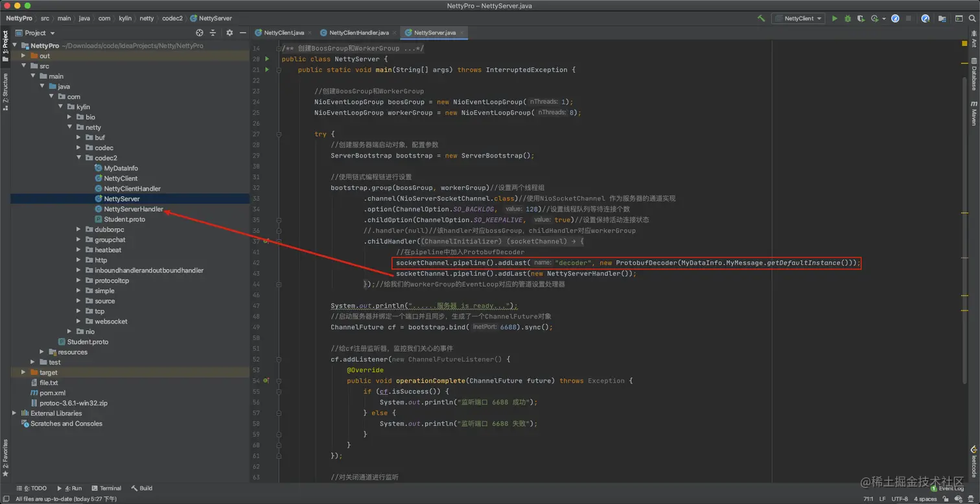Click the codec2 breadcrumb

point(172,19)
